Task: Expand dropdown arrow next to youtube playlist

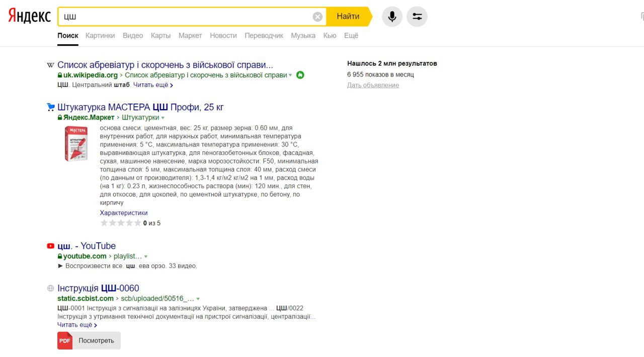Action: click(x=146, y=256)
